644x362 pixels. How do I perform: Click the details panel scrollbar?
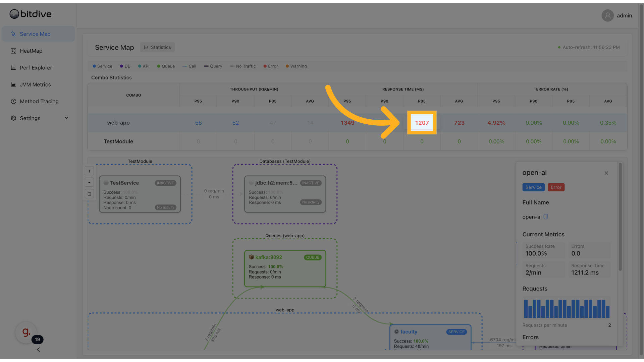point(620,217)
